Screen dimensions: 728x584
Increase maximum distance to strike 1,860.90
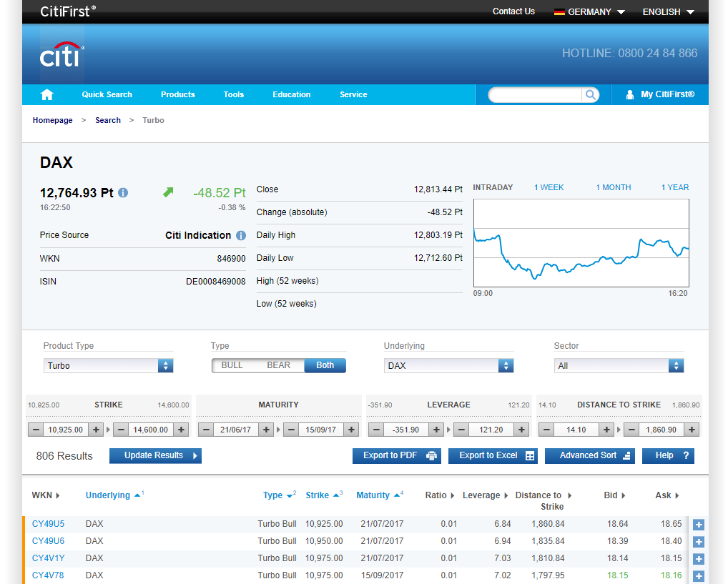(x=692, y=430)
